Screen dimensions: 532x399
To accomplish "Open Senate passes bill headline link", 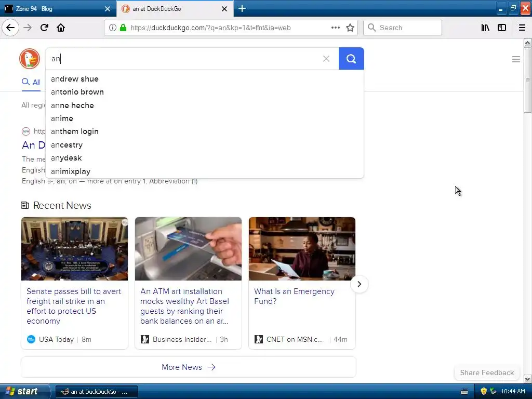I will (x=74, y=306).
